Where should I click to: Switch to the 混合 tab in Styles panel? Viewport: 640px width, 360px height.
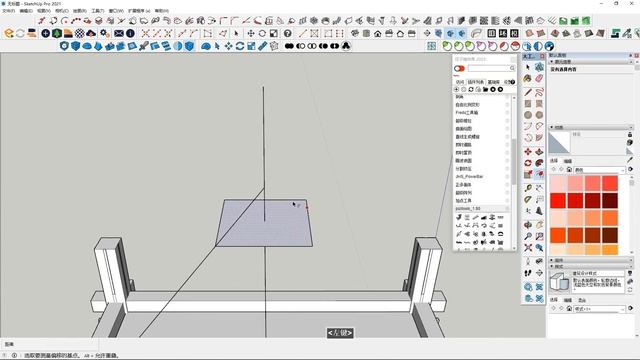(x=582, y=300)
